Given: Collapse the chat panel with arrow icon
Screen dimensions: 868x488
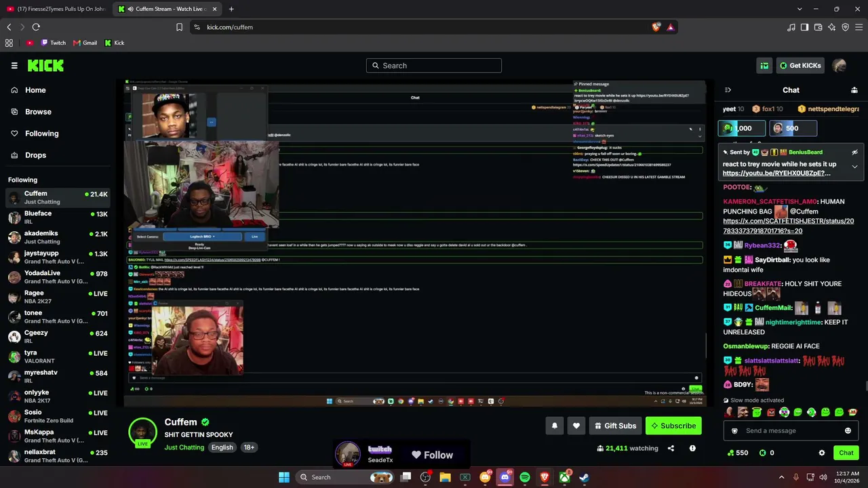Looking at the screenshot, I should point(728,90).
